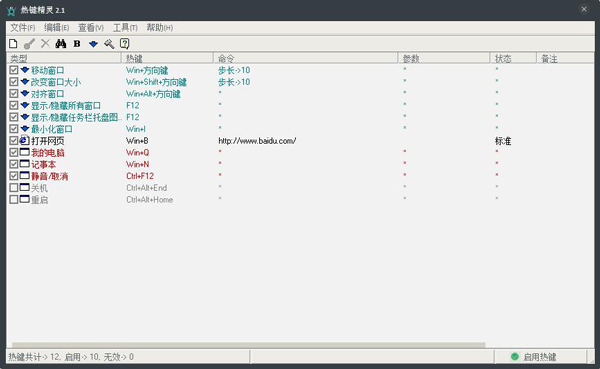
Task: Click the http://www.baidu.com/ command cell
Action: coord(257,141)
